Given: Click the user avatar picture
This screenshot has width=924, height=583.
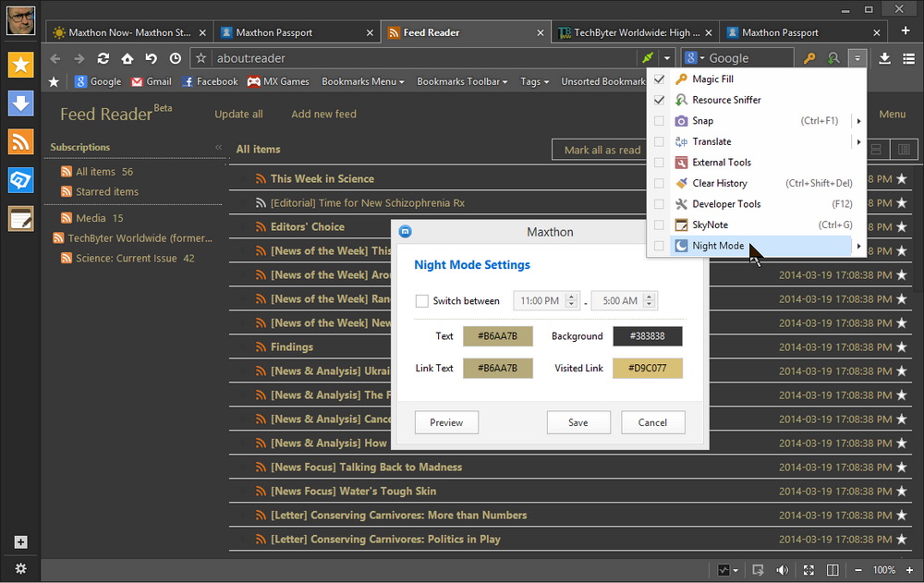Looking at the screenshot, I should click(x=20, y=20).
